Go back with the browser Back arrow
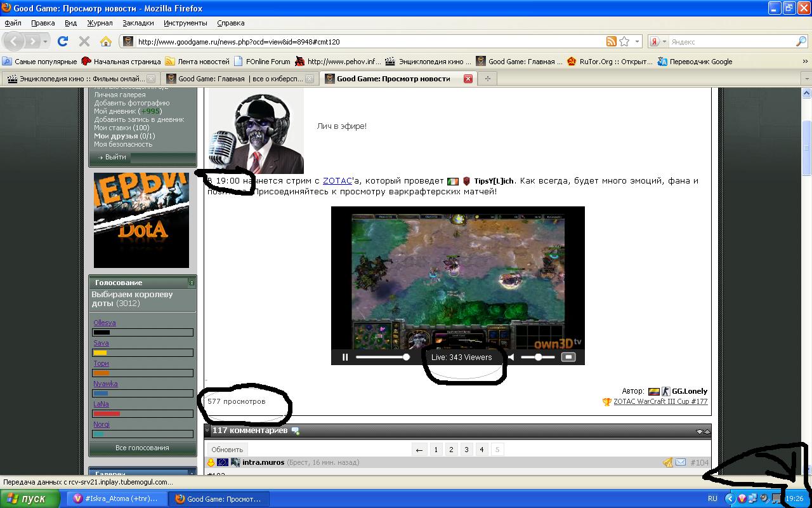Screen dimensions: 812x508 click(x=14, y=41)
